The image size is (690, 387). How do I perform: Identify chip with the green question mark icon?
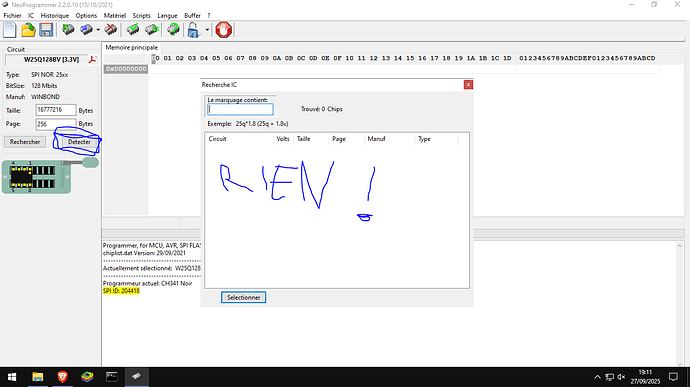tap(173, 30)
